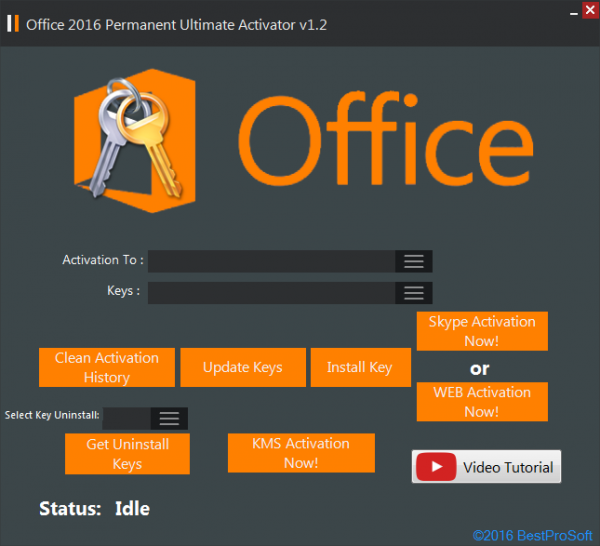
Task: Click the Install Key button
Action: pos(360,367)
